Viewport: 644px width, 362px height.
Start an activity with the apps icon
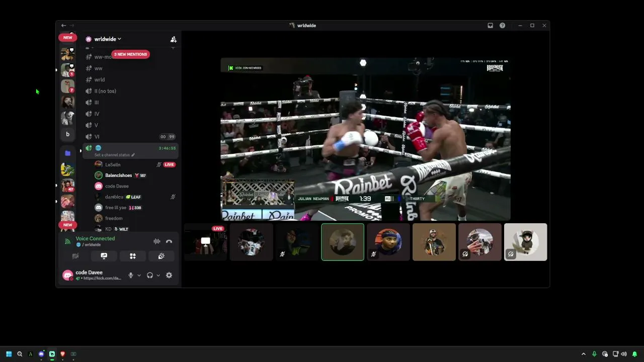[x=133, y=256]
